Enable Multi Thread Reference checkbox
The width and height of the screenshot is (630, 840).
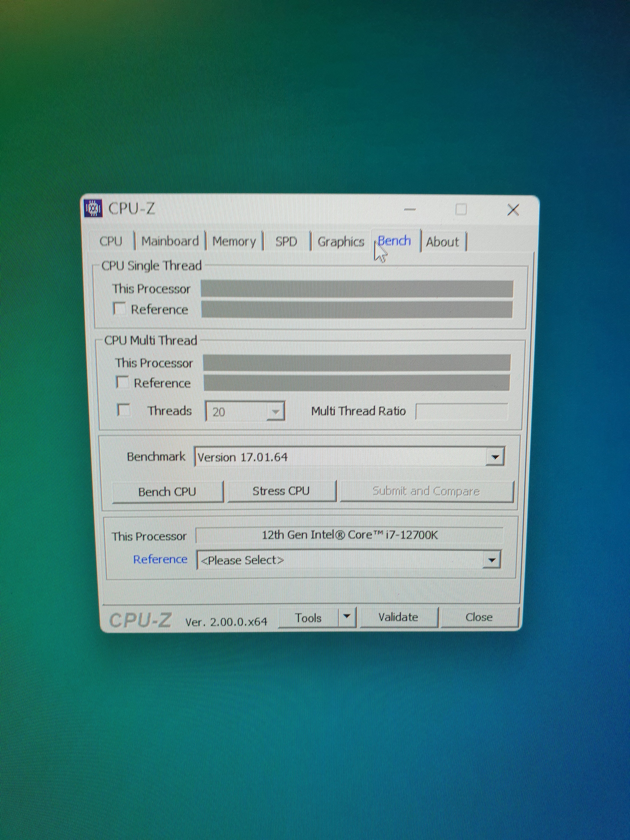(x=122, y=382)
